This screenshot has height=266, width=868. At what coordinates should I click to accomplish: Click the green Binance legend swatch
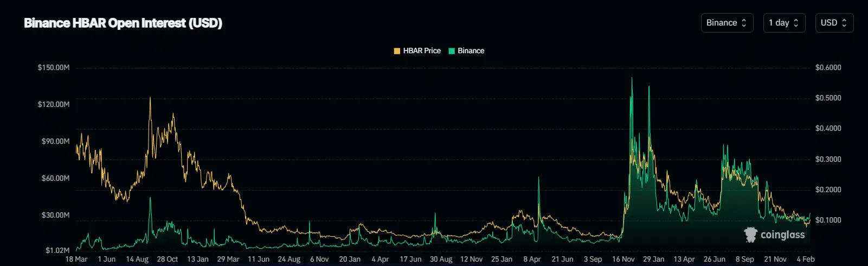point(452,51)
